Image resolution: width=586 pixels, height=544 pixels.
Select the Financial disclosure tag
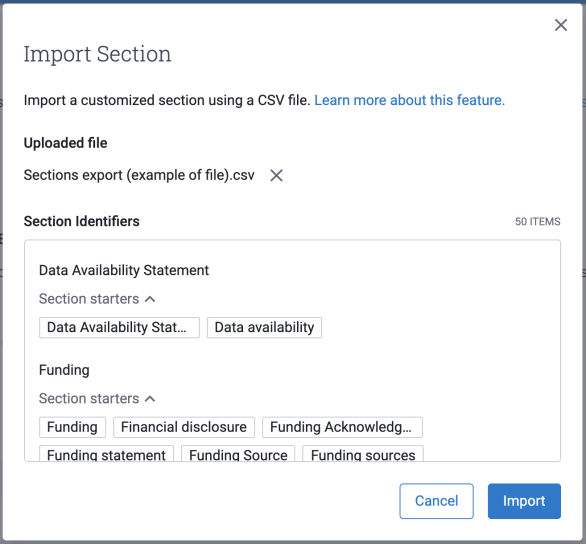tap(184, 427)
